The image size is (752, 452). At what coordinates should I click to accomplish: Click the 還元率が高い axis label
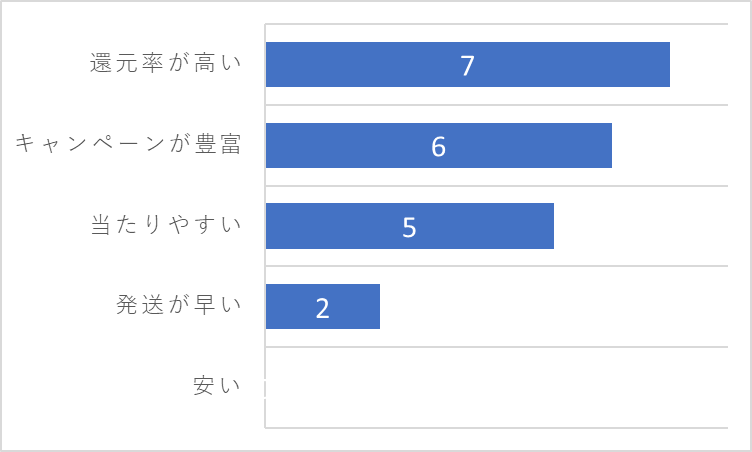[165, 62]
